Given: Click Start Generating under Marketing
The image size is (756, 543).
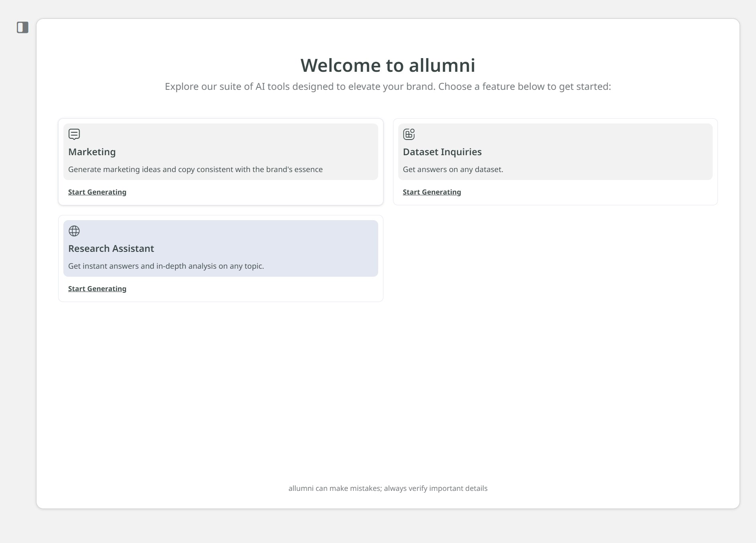Looking at the screenshot, I should tap(97, 192).
